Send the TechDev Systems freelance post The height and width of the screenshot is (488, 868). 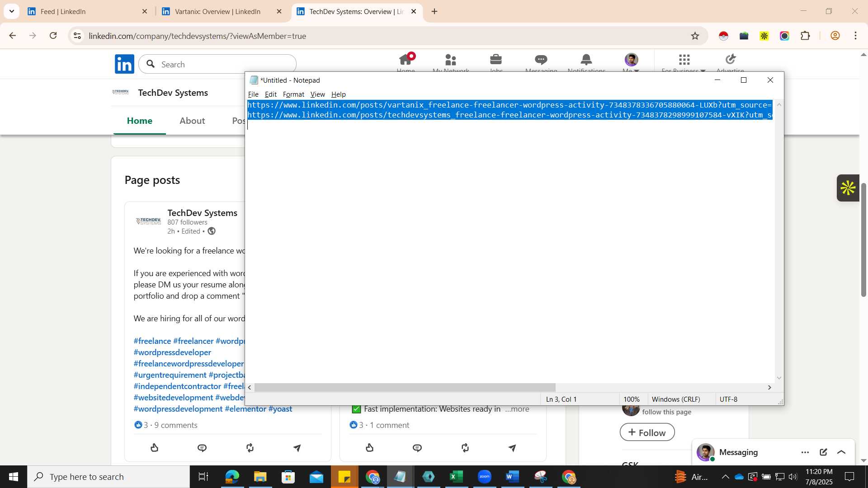pos(297,448)
